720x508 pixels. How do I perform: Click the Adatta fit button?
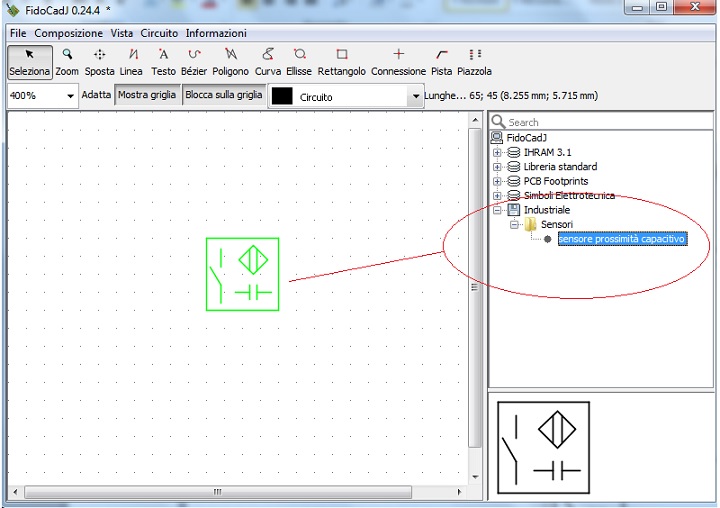click(97, 95)
